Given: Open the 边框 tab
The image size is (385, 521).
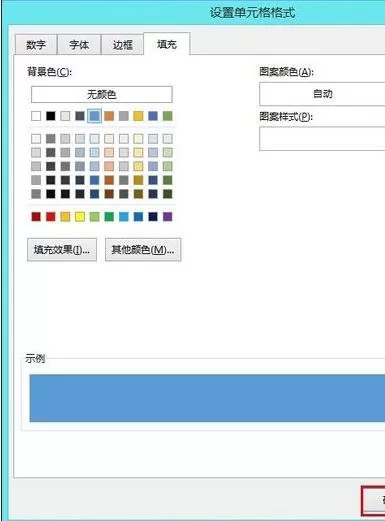Looking at the screenshot, I should click(x=122, y=44).
